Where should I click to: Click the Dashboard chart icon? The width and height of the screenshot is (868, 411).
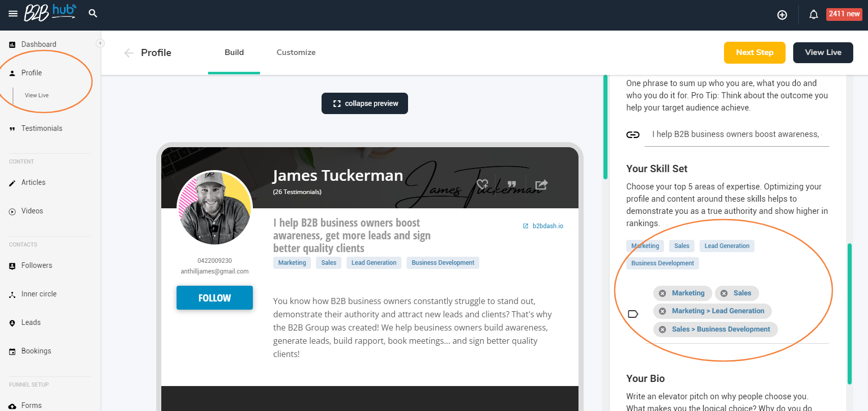12,45
